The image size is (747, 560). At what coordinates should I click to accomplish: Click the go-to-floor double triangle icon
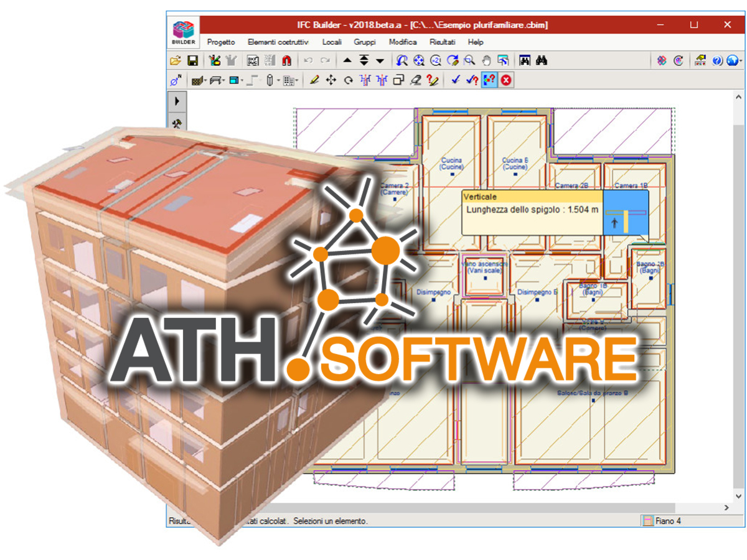[x=364, y=60]
